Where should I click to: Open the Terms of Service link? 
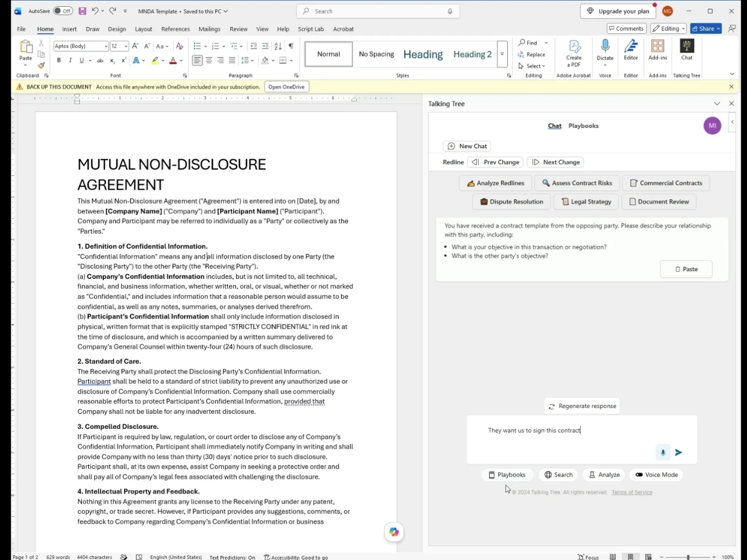pos(632,493)
